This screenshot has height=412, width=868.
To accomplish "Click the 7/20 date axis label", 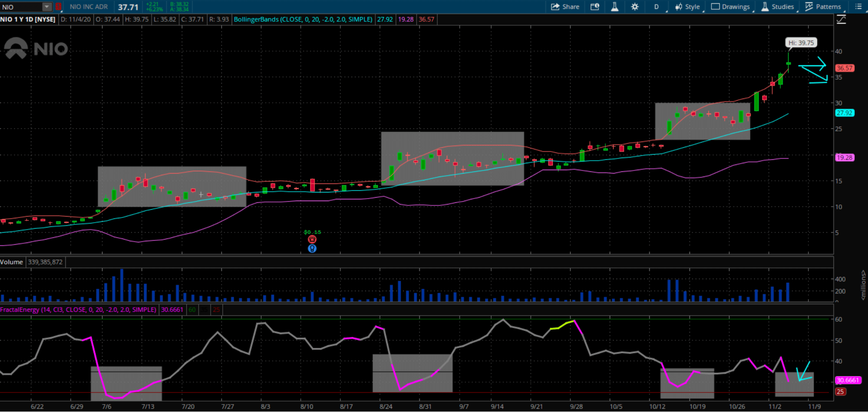I will tap(188, 407).
